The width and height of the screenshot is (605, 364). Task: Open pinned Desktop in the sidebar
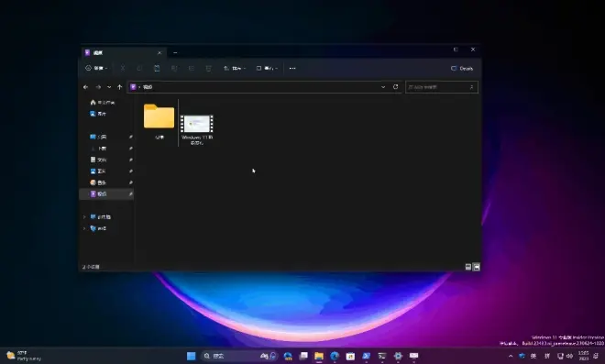pyautogui.click(x=98, y=137)
